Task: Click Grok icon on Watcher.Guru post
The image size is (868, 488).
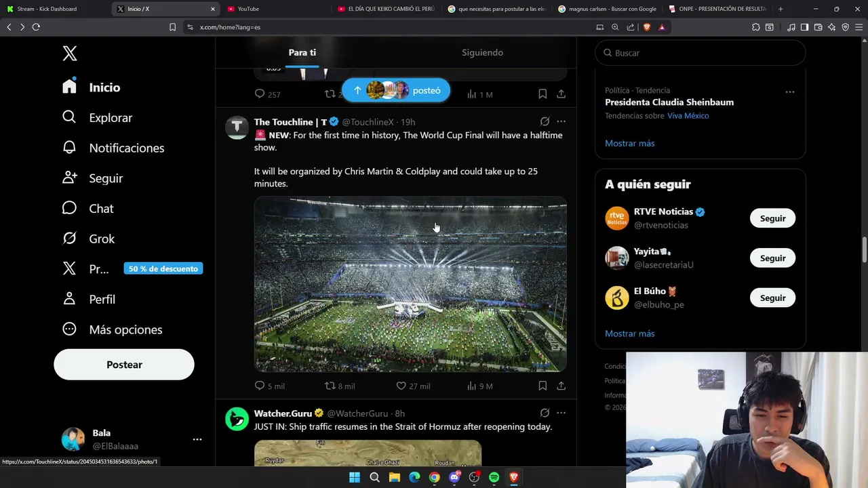Action: 545,413
